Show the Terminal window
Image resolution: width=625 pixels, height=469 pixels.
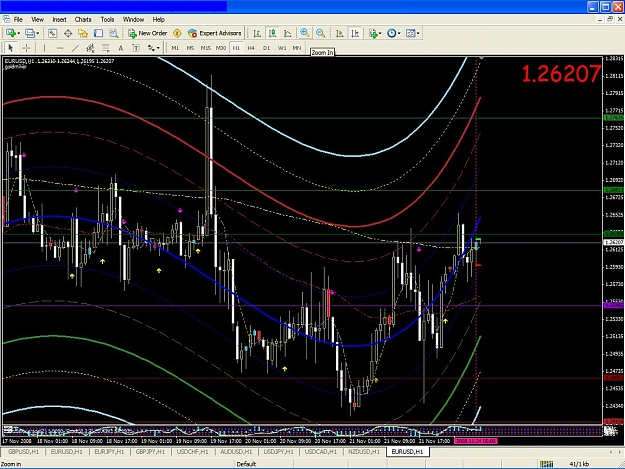[x=98, y=33]
